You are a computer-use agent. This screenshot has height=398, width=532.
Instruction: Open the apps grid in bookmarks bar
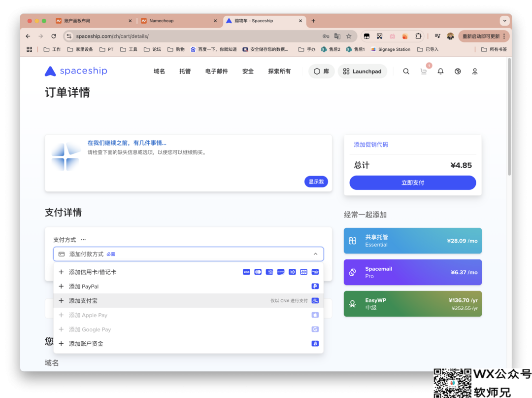point(30,49)
